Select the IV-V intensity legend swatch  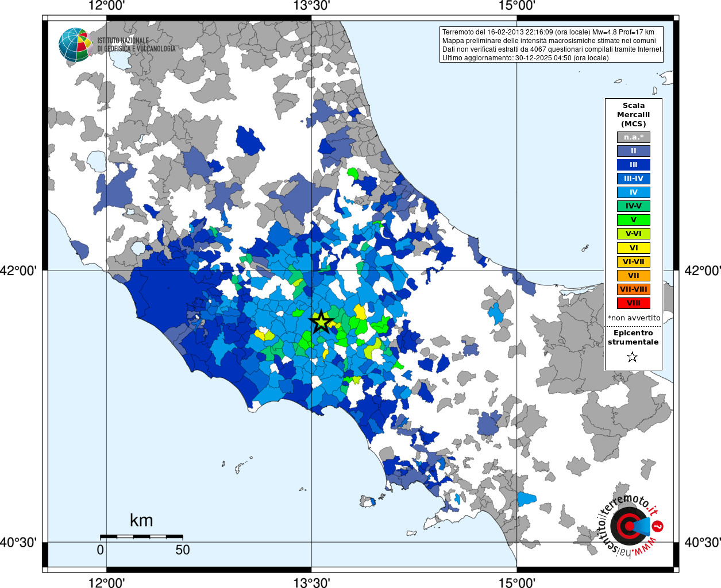click(x=634, y=206)
